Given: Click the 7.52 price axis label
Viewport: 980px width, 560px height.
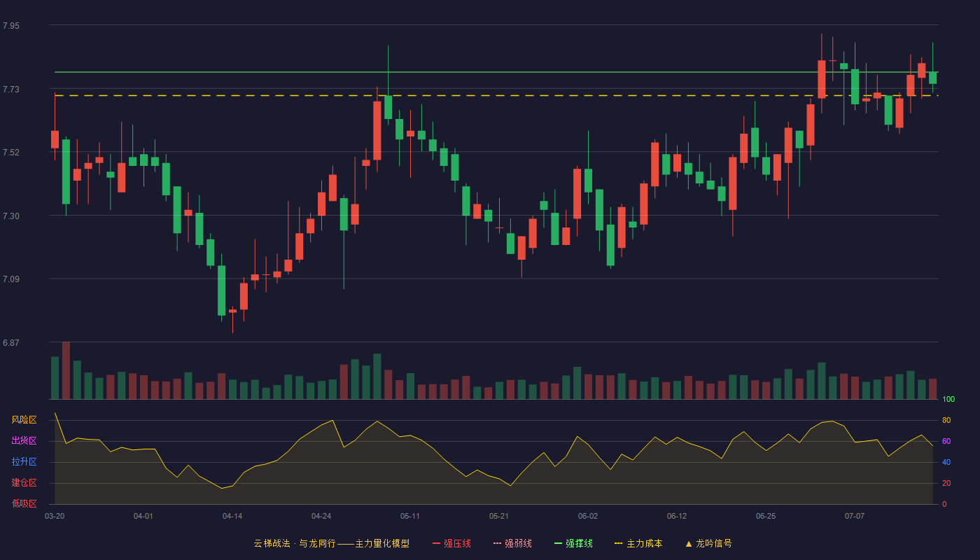Looking at the screenshot, I should tap(11, 153).
